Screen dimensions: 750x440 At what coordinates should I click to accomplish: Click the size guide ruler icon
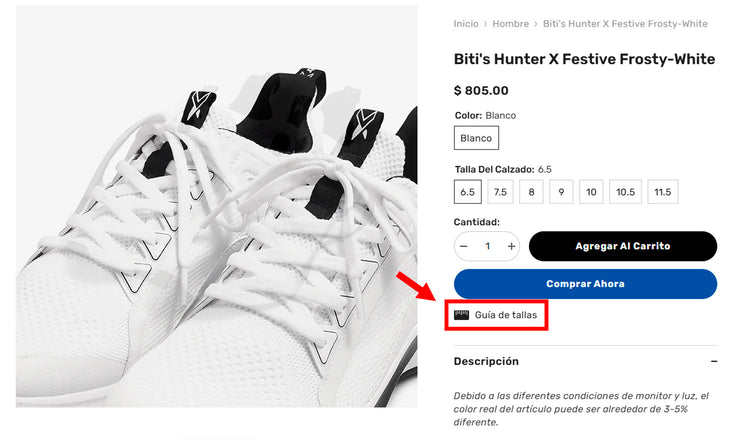pos(461,315)
